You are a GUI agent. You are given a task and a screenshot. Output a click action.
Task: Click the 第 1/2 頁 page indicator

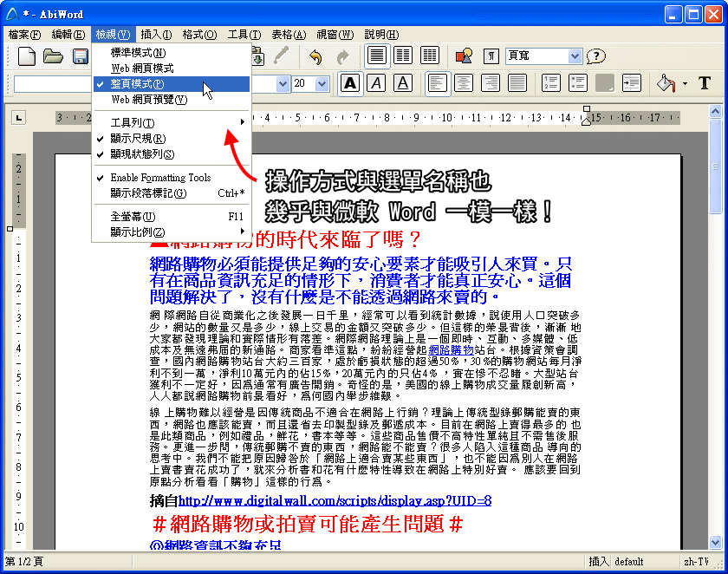(24, 562)
